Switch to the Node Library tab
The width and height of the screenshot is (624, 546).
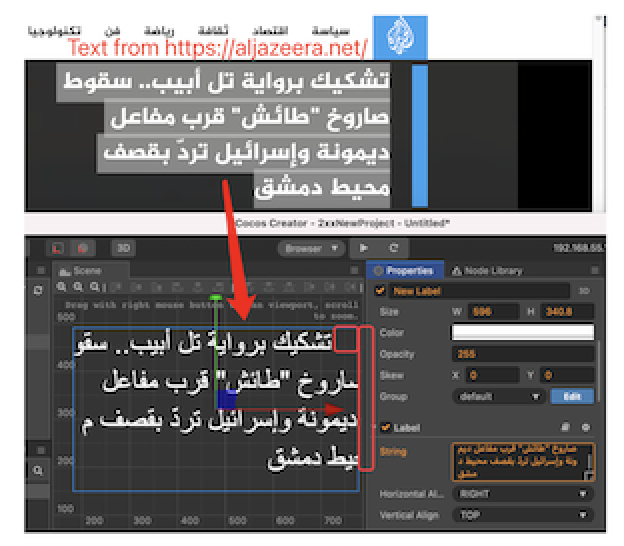tap(488, 271)
